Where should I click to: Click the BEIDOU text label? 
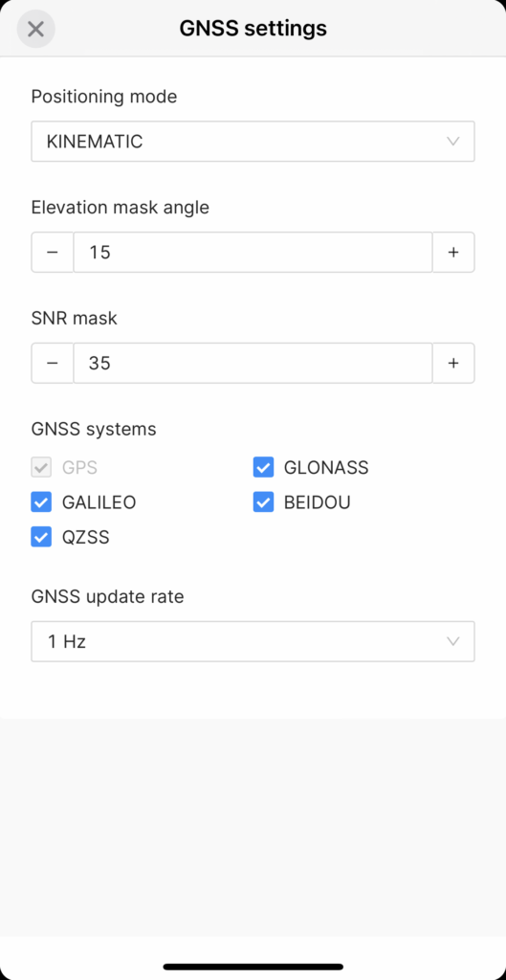[x=318, y=502]
